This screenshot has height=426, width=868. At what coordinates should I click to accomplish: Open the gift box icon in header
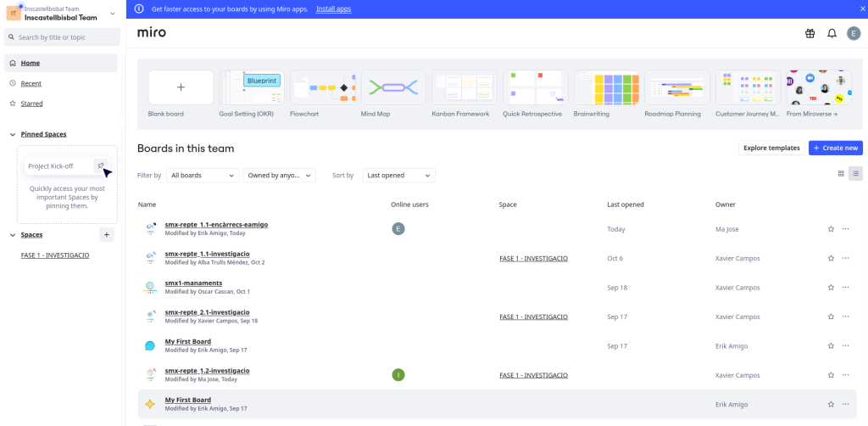click(x=810, y=33)
